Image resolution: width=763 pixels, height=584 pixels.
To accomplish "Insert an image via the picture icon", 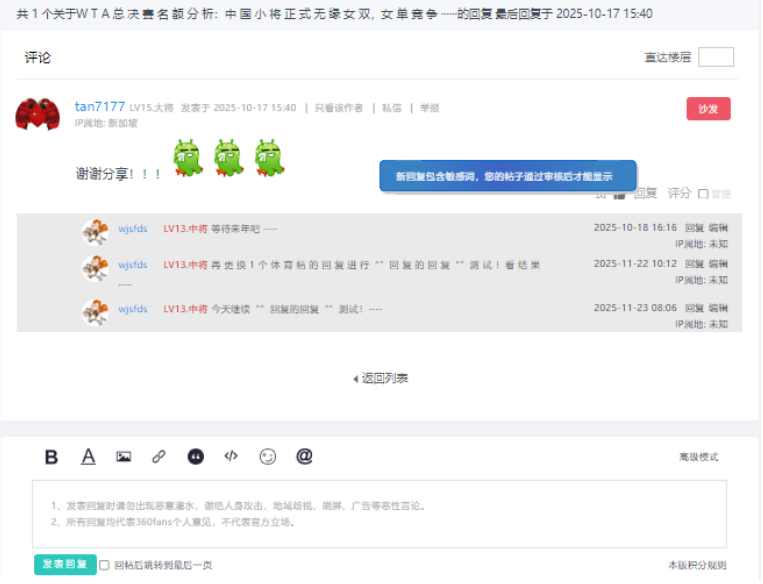I will 124,456.
